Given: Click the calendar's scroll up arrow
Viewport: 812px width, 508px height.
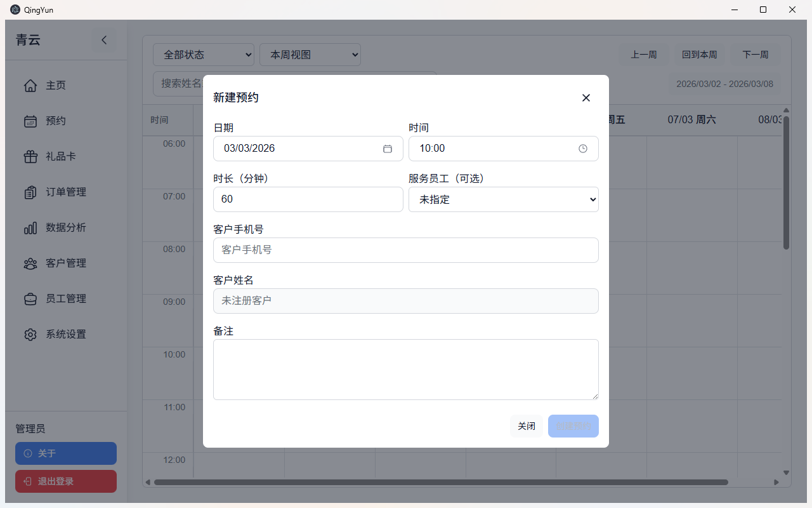Looking at the screenshot, I should coord(787,110).
